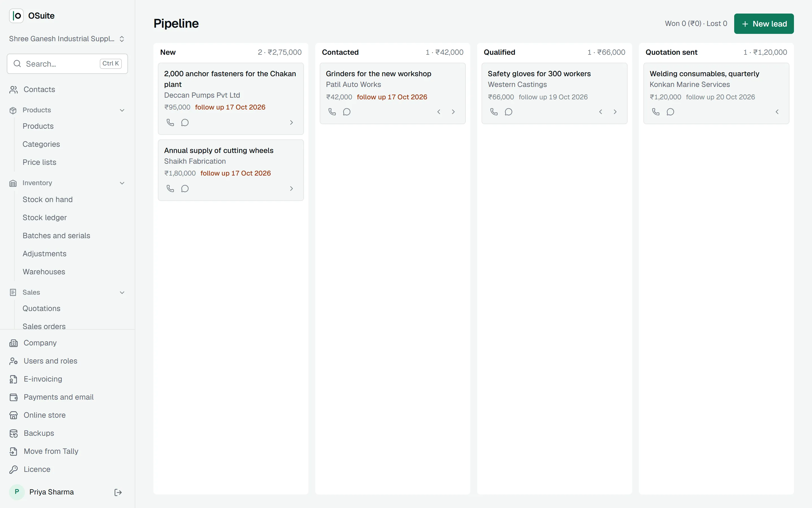812x508 pixels.
Task: Advance Shaikh Fabrication lead with right arrow
Action: (291, 189)
